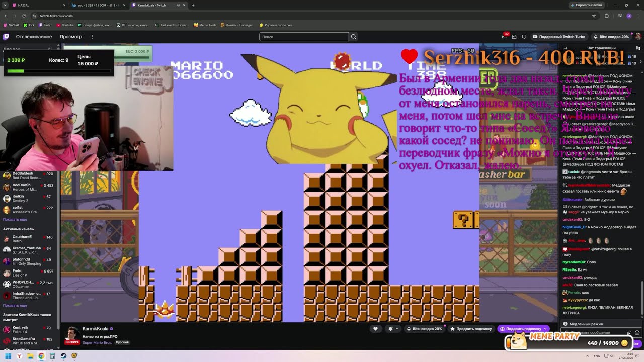
Task: Show more active channels link
Action: (15, 306)
